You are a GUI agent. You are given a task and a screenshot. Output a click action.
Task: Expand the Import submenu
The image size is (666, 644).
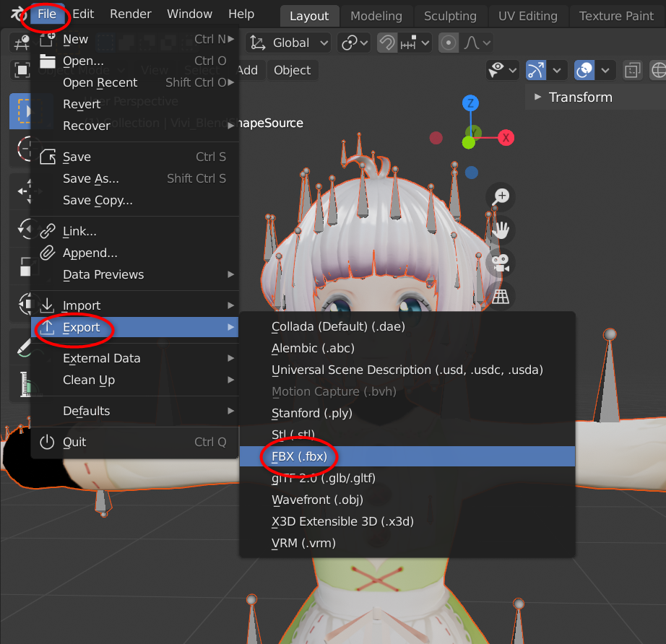134,305
